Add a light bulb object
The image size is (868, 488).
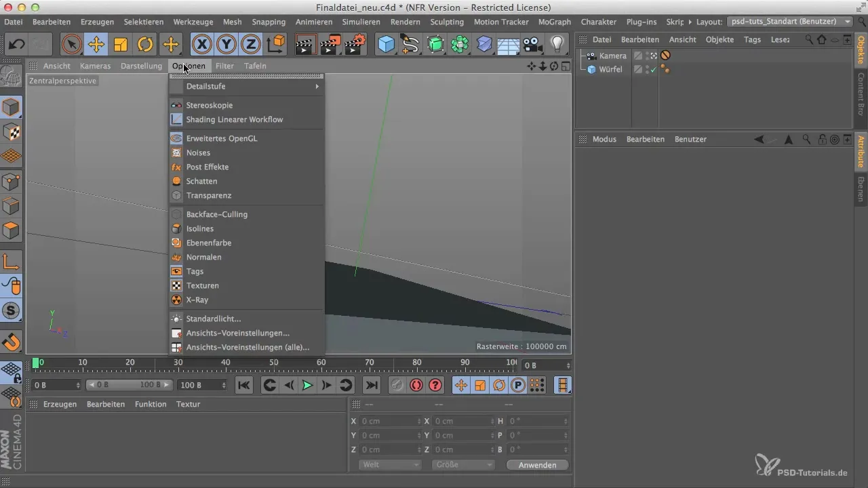coord(557,45)
